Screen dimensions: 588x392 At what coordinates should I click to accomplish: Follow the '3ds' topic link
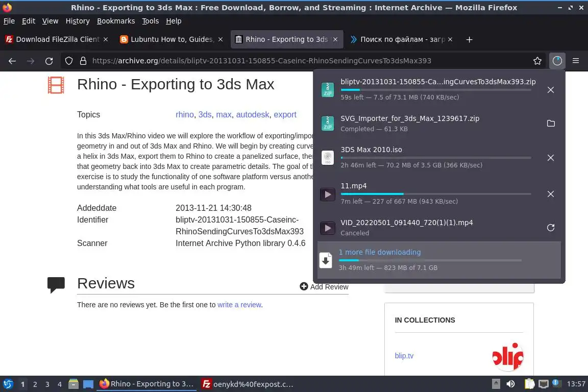tap(205, 114)
